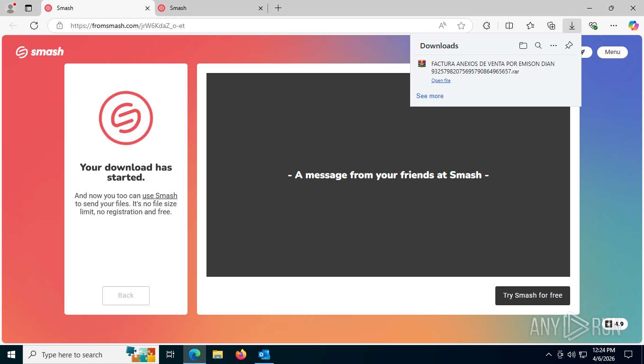View site information lock icon
This screenshot has width=644, height=364.
tap(60, 26)
